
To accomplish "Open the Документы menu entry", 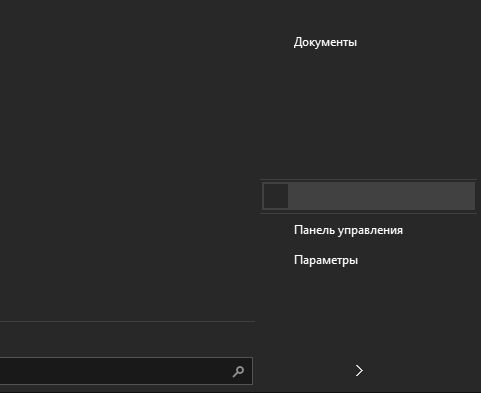I will pos(325,42).
